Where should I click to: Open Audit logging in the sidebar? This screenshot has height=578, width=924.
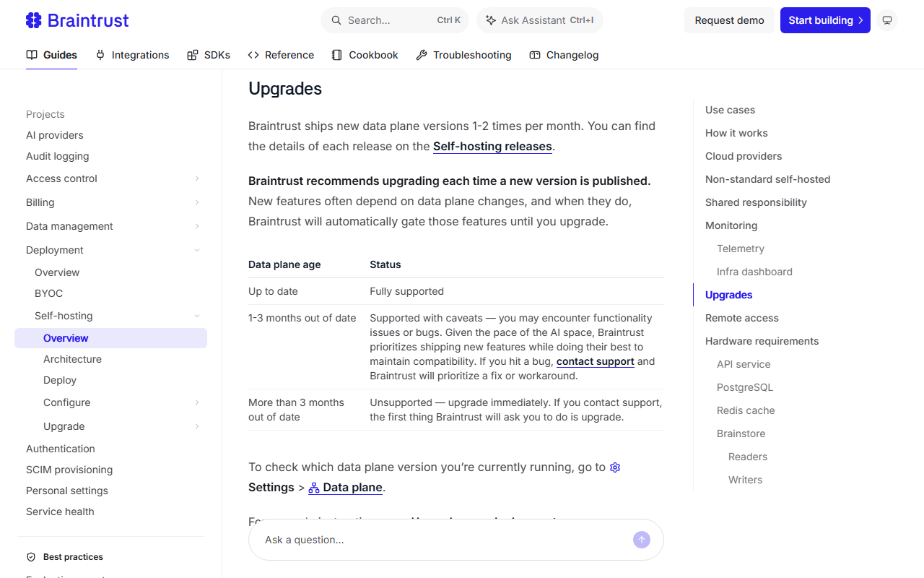[58, 156]
